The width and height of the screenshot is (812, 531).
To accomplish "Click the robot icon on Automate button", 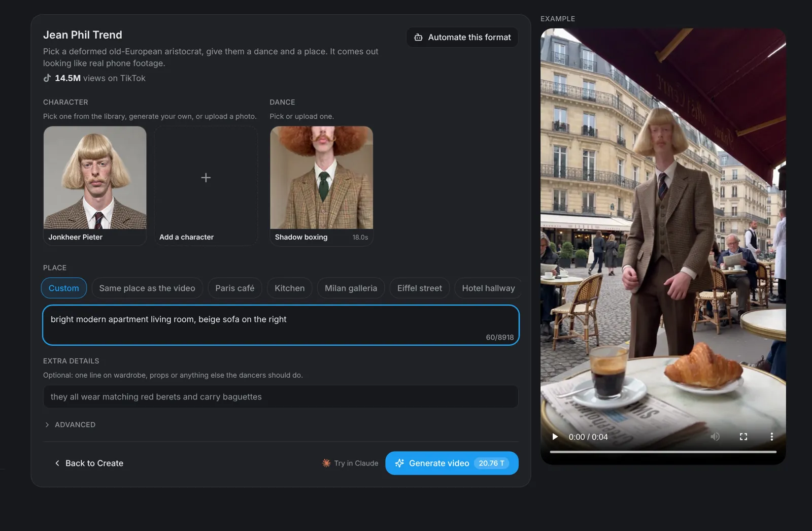I will (418, 38).
